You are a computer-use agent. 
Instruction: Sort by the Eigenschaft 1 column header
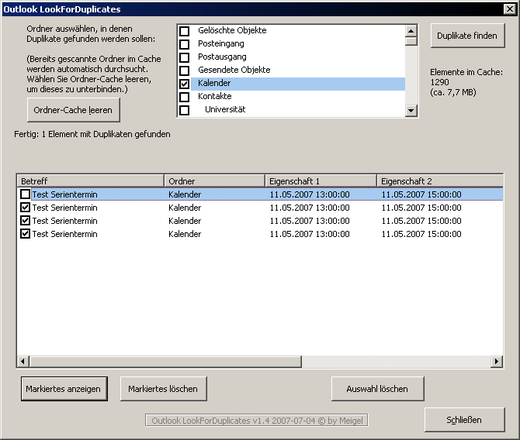coord(321,181)
